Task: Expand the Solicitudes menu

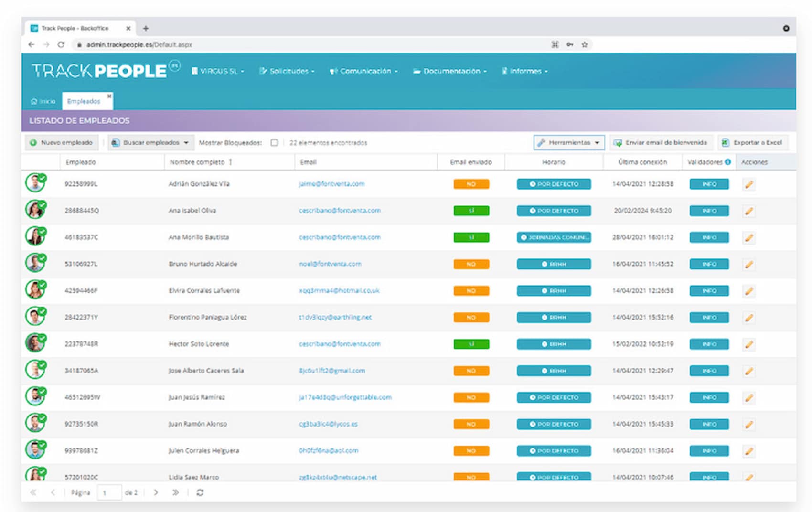Action: (287, 71)
